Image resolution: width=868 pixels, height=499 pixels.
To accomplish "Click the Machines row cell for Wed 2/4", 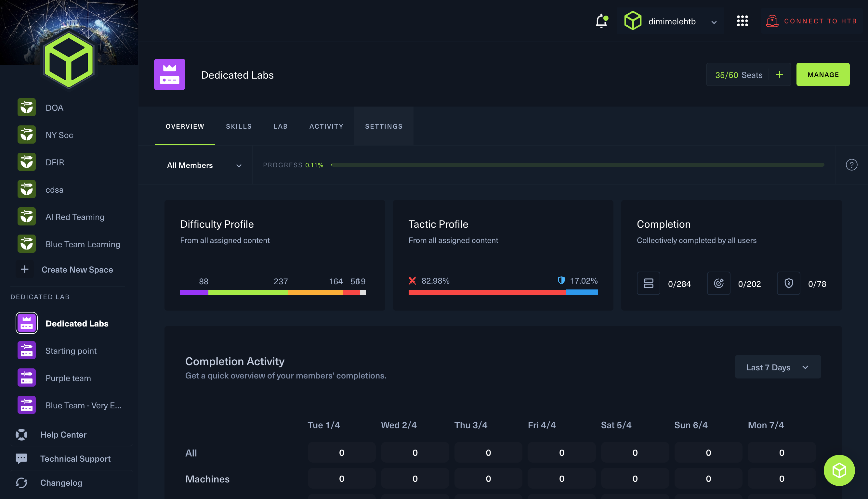I will (415, 479).
